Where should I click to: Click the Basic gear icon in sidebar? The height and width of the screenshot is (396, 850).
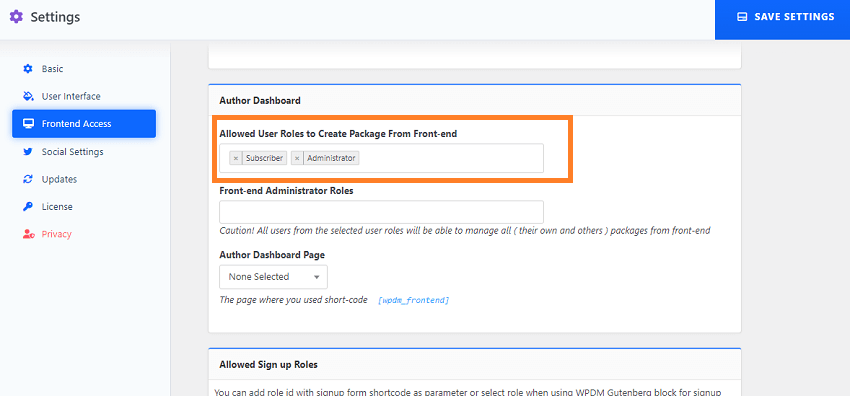pos(28,69)
